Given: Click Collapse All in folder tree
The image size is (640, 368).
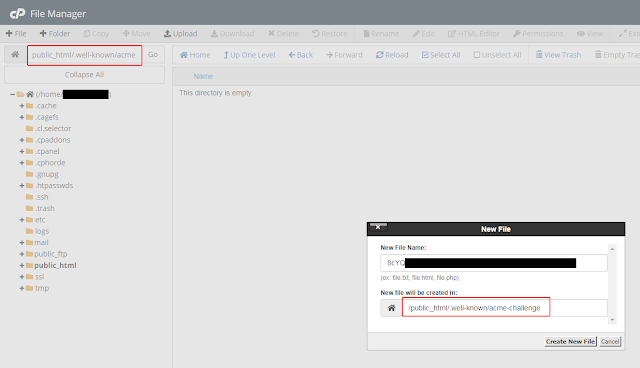Looking at the screenshot, I should pyautogui.click(x=84, y=75).
